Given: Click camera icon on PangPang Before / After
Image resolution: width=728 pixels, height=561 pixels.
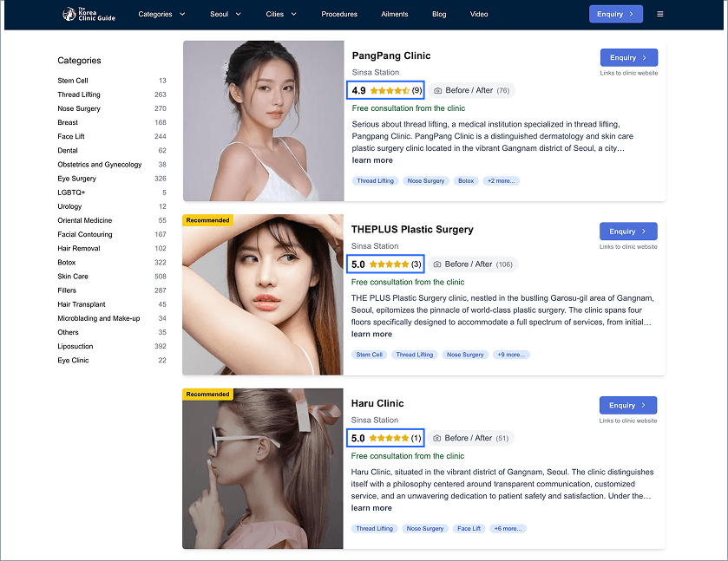Looking at the screenshot, I should pyautogui.click(x=438, y=90).
